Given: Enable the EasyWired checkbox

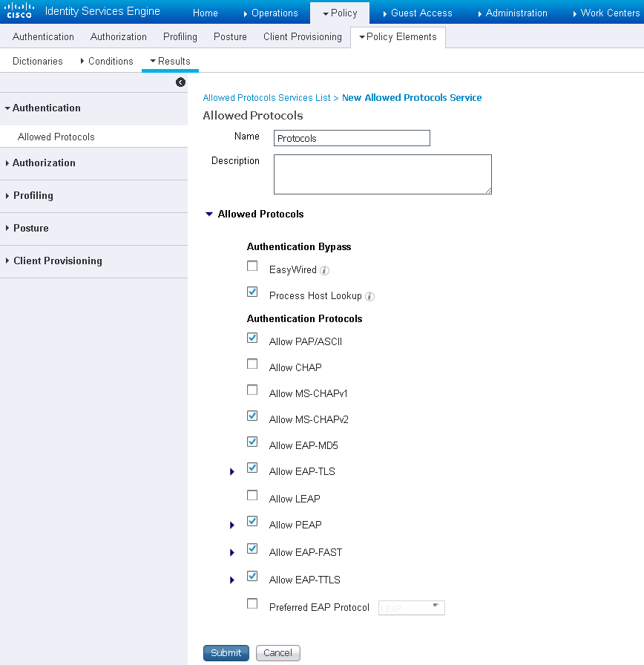Looking at the screenshot, I should (252, 266).
